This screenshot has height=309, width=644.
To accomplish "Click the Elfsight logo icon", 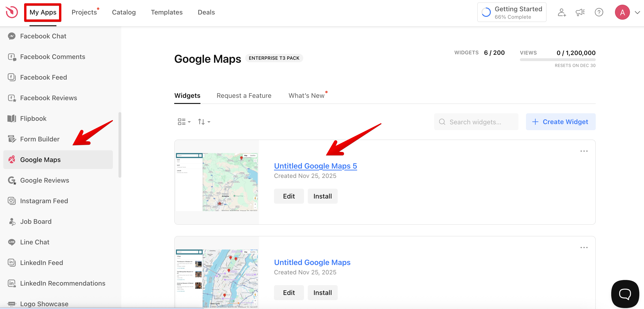I will tap(12, 12).
